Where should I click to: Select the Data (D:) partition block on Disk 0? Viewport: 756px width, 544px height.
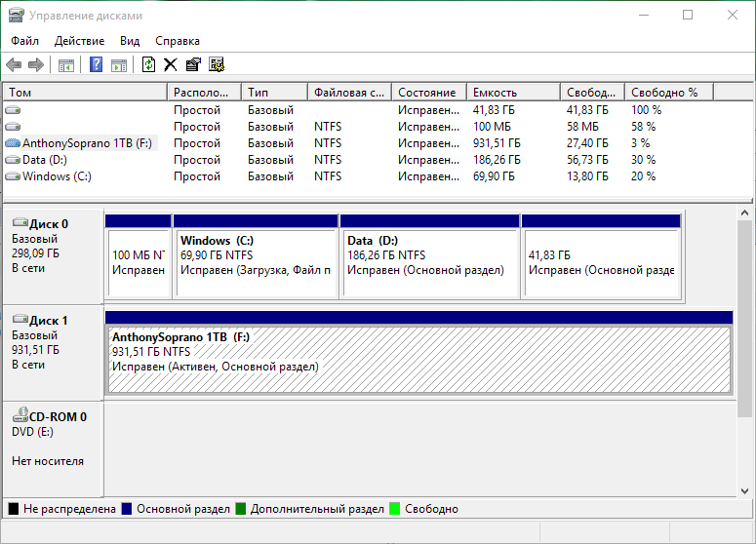(x=429, y=256)
